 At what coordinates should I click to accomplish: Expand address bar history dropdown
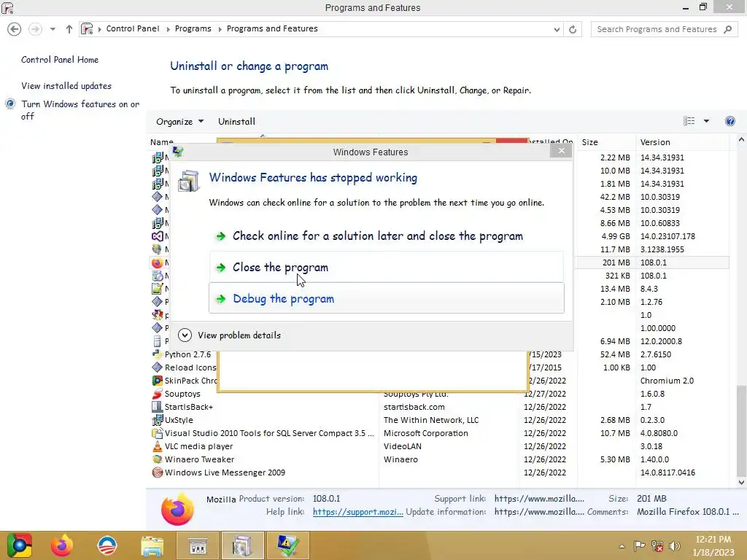tap(557, 29)
